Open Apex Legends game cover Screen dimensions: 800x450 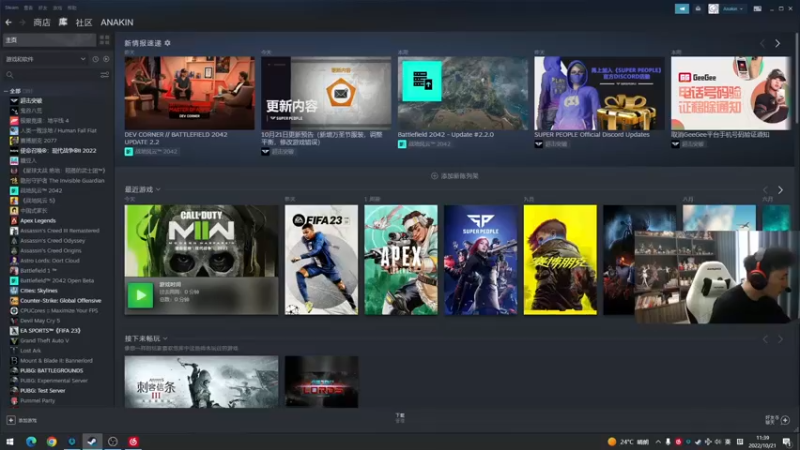pos(401,260)
